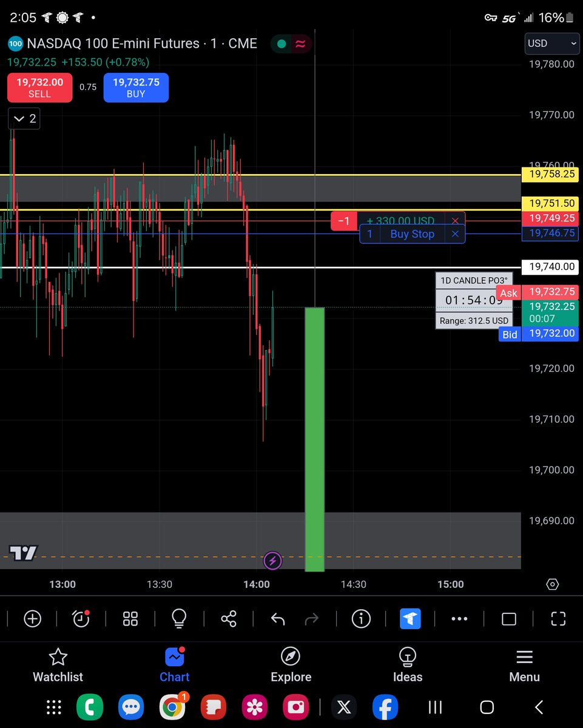The image size is (583, 728).
Task: Open the Messages app in the dock
Action: [130, 707]
